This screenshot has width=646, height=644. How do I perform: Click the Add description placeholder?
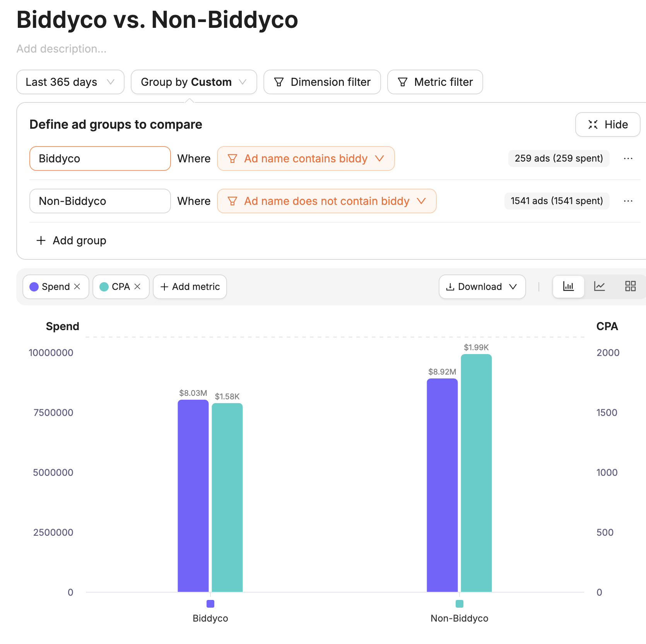(61, 49)
